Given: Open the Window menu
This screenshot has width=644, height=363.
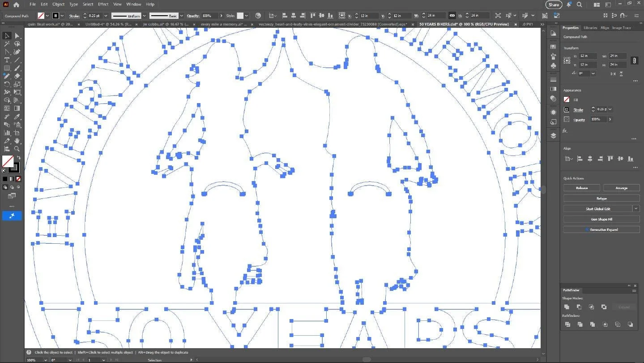Looking at the screenshot, I should pos(133,4).
